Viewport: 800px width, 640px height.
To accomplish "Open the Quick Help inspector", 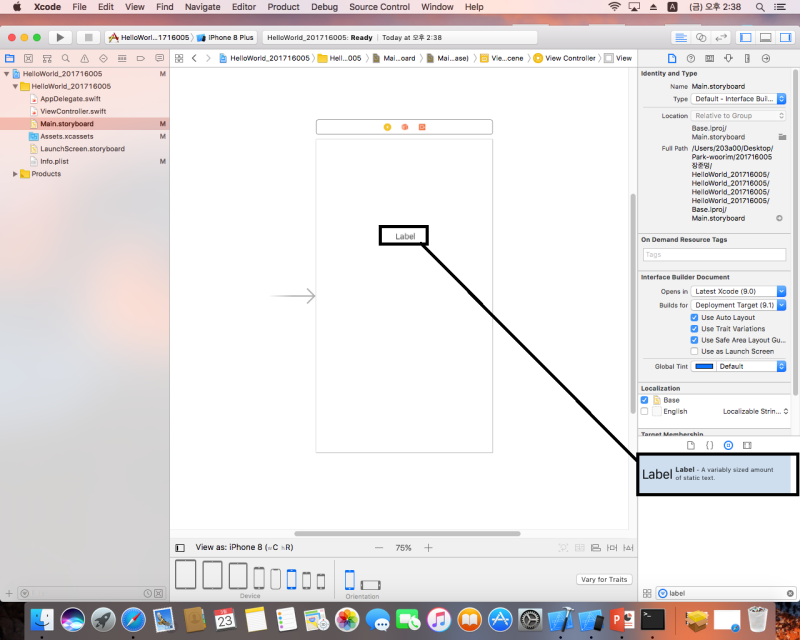I will [x=691, y=58].
